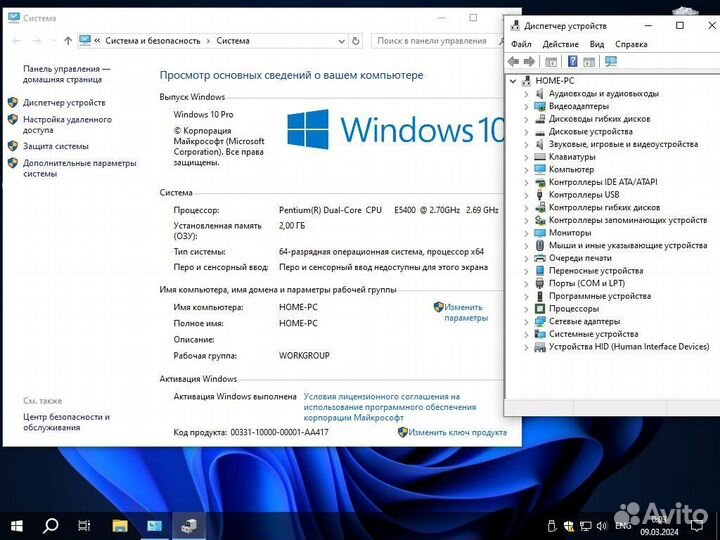Open File Explorer from the taskbar
This screenshot has width=720, height=540.
pyautogui.click(x=120, y=525)
